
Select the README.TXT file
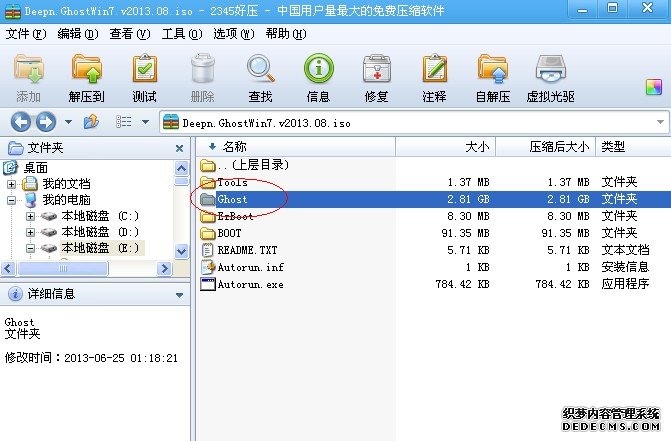click(x=433, y=250)
